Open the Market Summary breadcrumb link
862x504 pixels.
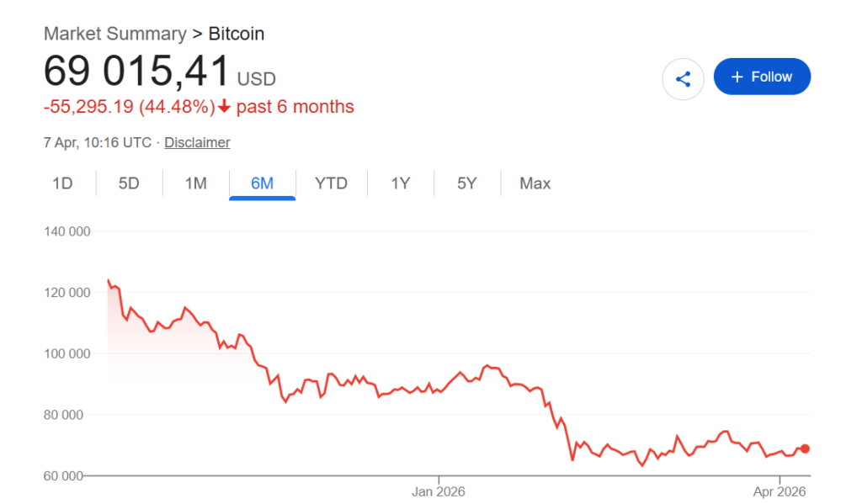click(114, 34)
